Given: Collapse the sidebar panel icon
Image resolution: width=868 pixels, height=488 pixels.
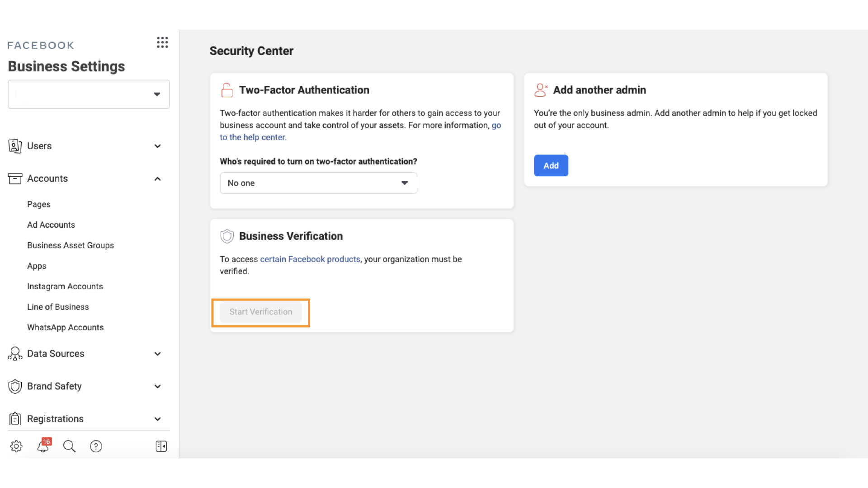Looking at the screenshot, I should 161,446.
